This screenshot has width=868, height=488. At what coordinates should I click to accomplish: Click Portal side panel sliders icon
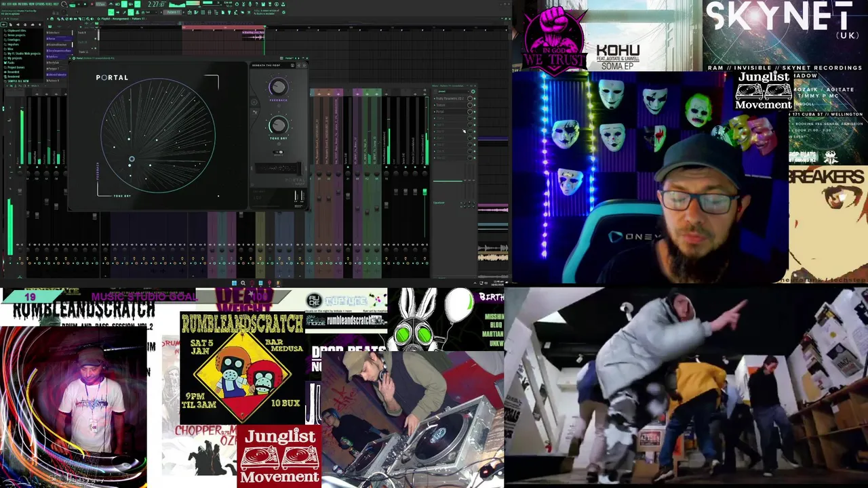(x=255, y=112)
